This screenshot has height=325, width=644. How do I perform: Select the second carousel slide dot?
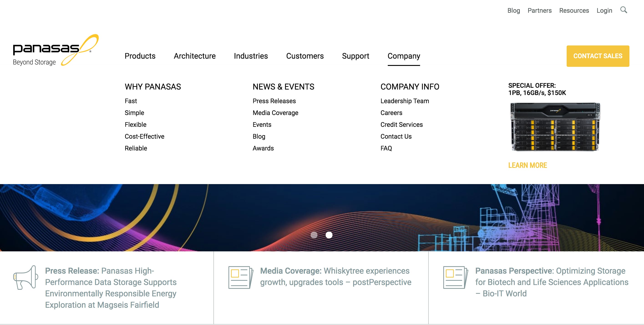(x=329, y=235)
